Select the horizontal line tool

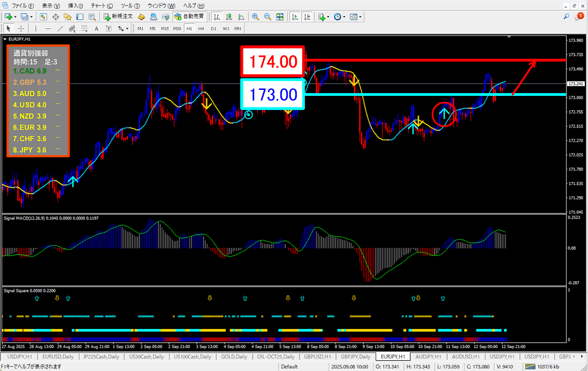point(47,28)
